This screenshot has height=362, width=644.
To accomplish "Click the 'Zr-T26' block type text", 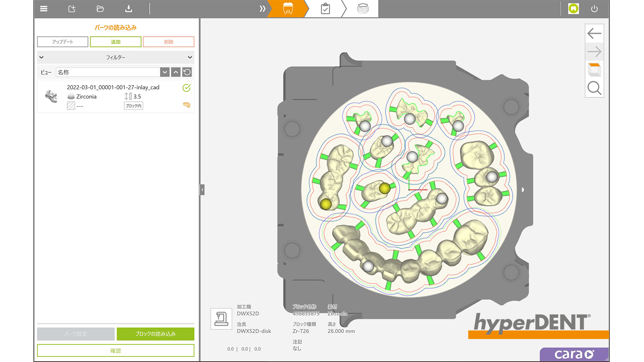I will point(301,331).
